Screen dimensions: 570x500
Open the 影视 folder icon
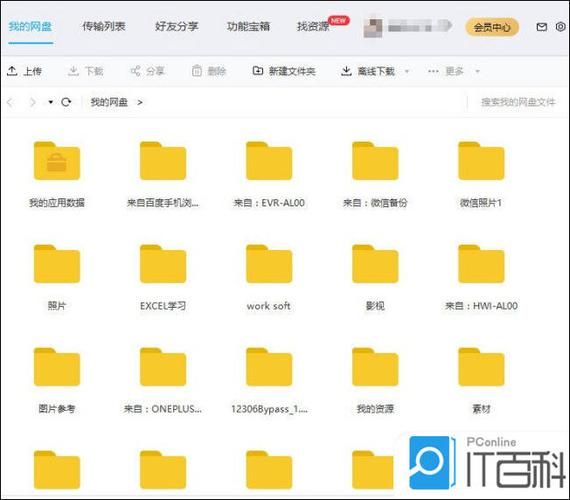(375, 264)
